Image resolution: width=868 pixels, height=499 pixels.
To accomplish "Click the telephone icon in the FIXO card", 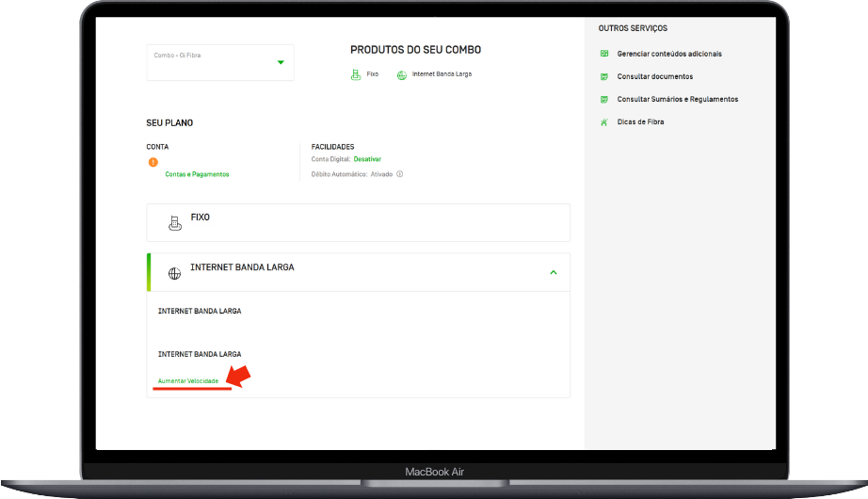I will point(175,223).
